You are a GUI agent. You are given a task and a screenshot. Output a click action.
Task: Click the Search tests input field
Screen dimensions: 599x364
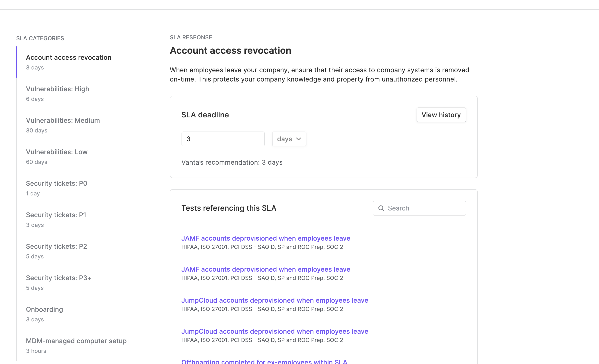pos(419,208)
